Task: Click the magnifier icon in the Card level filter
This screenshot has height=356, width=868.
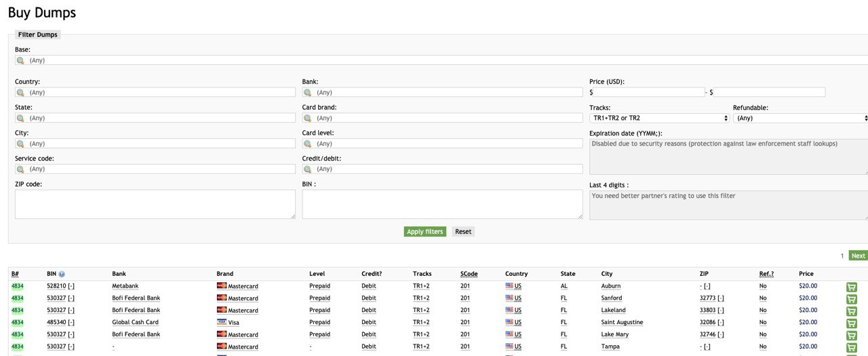Action: point(307,144)
